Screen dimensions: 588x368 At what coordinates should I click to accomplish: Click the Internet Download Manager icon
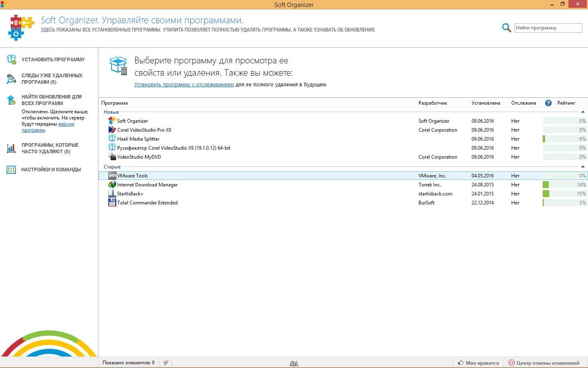click(112, 184)
